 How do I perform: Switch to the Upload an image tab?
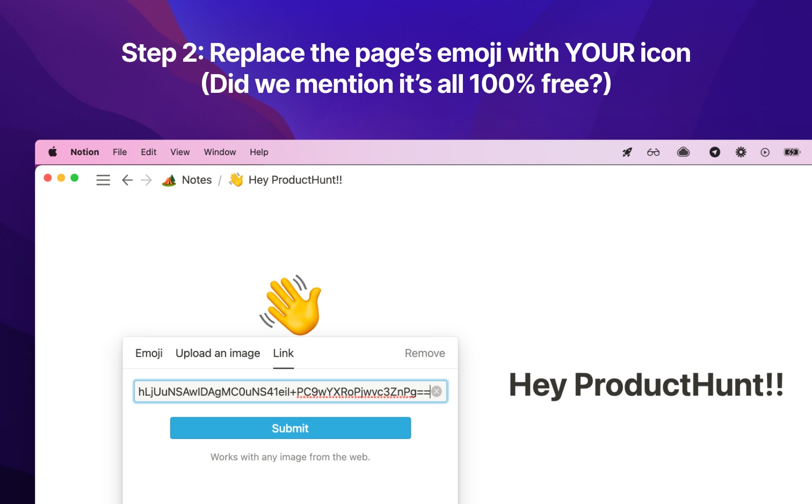218,353
